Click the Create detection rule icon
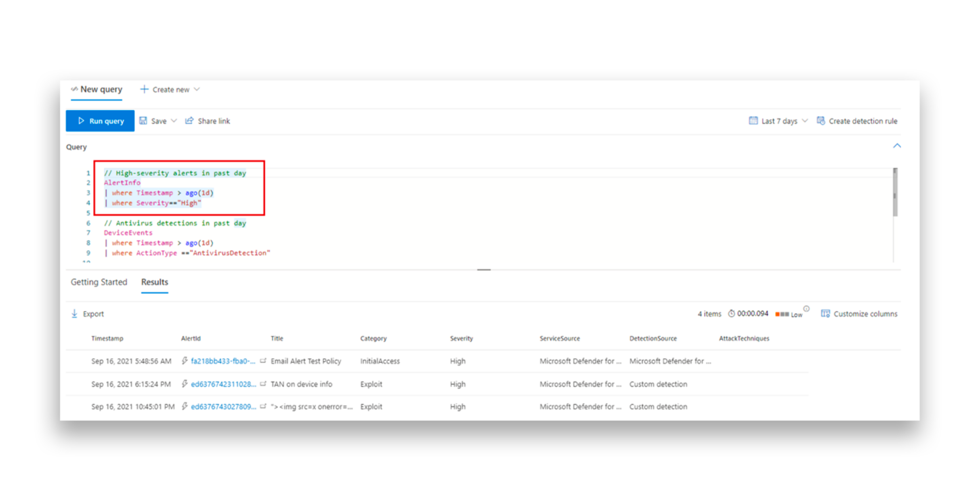 coord(821,121)
